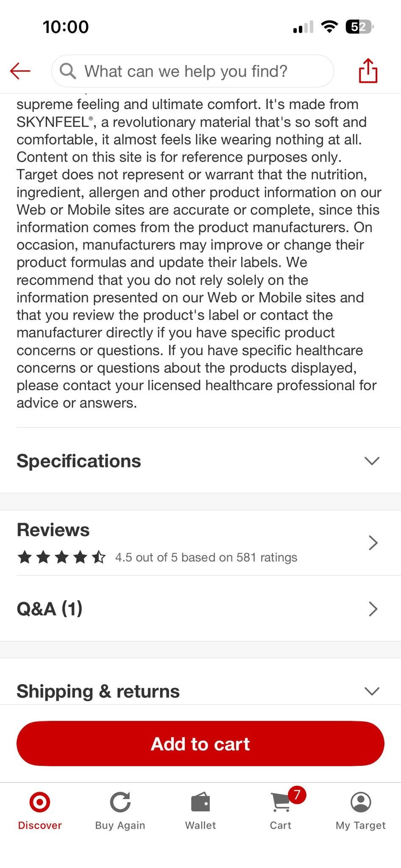Tap the red back arrow
The width and height of the screenshot is (401, 868).
(x=20, y=71)
